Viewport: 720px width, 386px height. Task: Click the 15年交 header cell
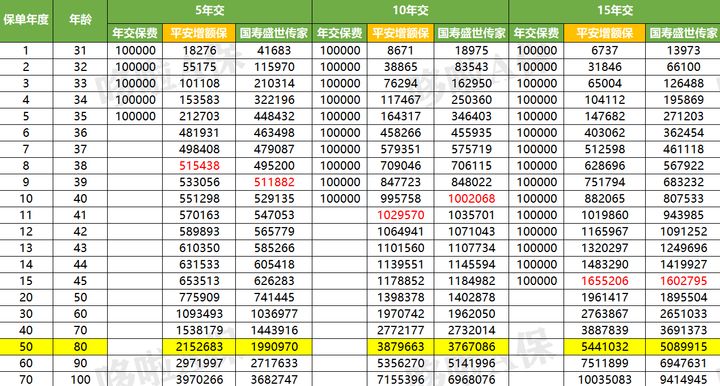pyautogui.click(x=614, y=11)
